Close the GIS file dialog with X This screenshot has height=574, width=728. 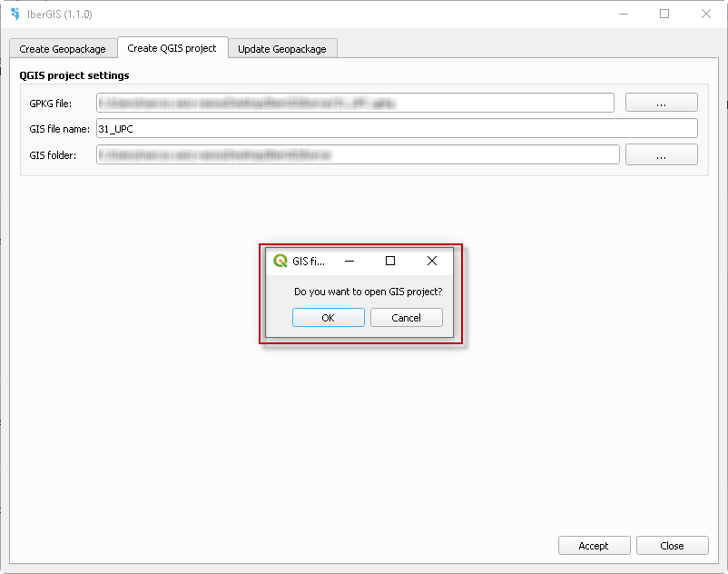click(432, 261)
